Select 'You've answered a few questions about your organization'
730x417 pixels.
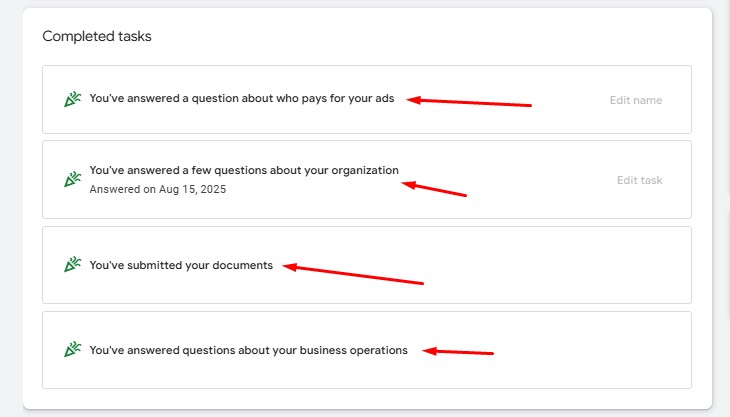coord(244,170)
